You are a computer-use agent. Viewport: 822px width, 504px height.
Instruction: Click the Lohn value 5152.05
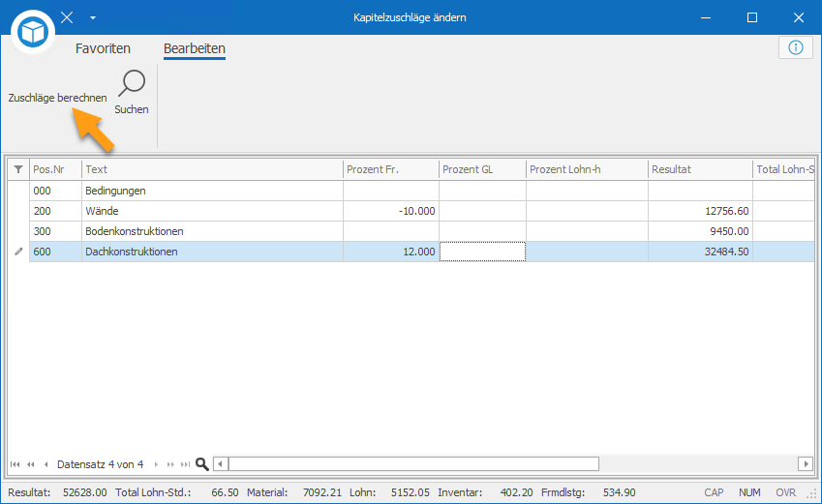pyautogui.click(x=410, y=492)
